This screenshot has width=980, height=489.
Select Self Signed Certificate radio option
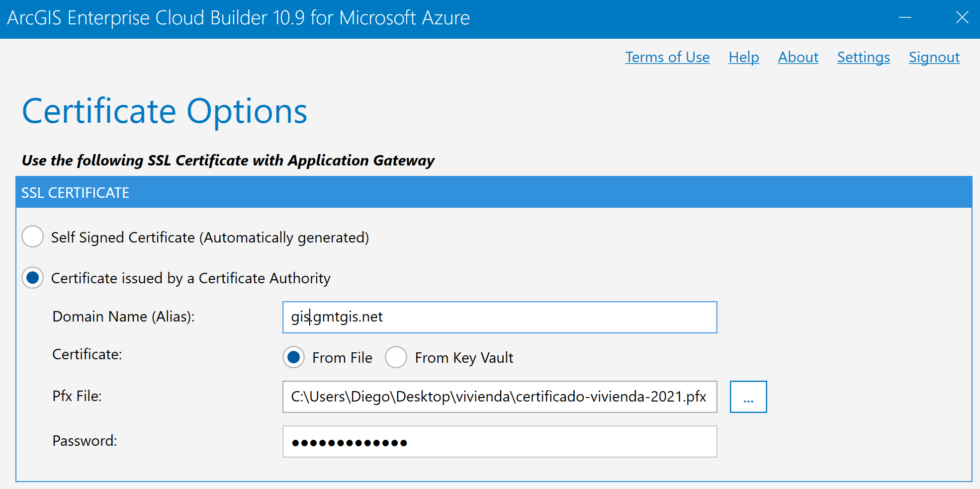33,237
